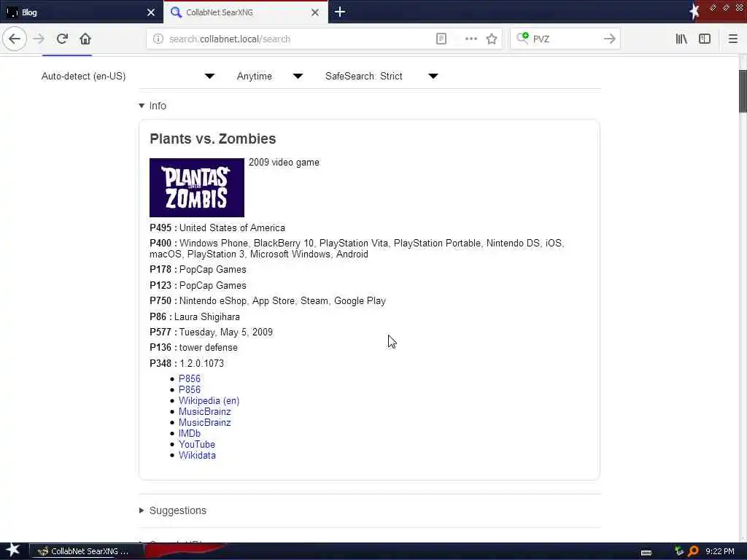Click the Plants vs. Zombies heading
Viewport: 747px width, 560px height.
(212, 139)
